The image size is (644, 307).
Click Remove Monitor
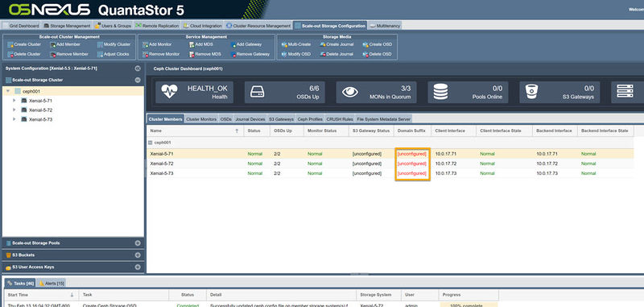[160, 54]
